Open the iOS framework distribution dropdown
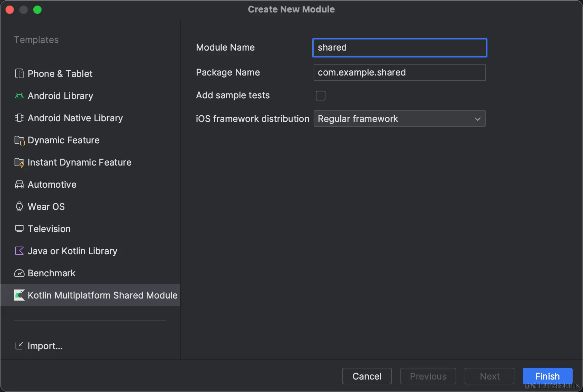 click(400, 119)
